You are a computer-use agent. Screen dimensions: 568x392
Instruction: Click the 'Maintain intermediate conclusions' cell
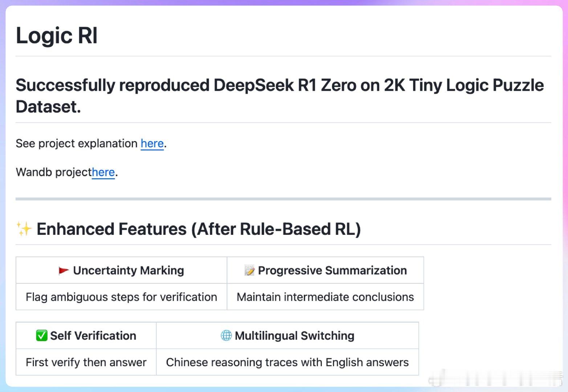click(x=325, y=297)
